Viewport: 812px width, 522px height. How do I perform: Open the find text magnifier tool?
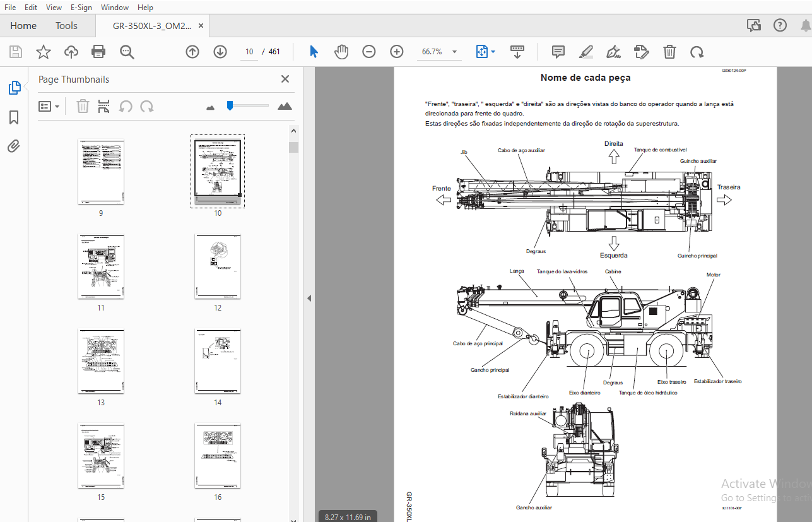tap(127, 52)
